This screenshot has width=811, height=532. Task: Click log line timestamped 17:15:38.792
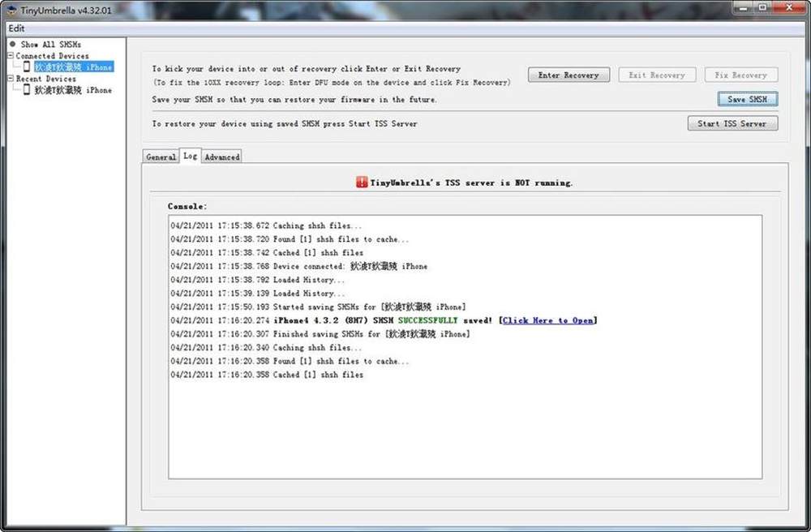(258, 280)
